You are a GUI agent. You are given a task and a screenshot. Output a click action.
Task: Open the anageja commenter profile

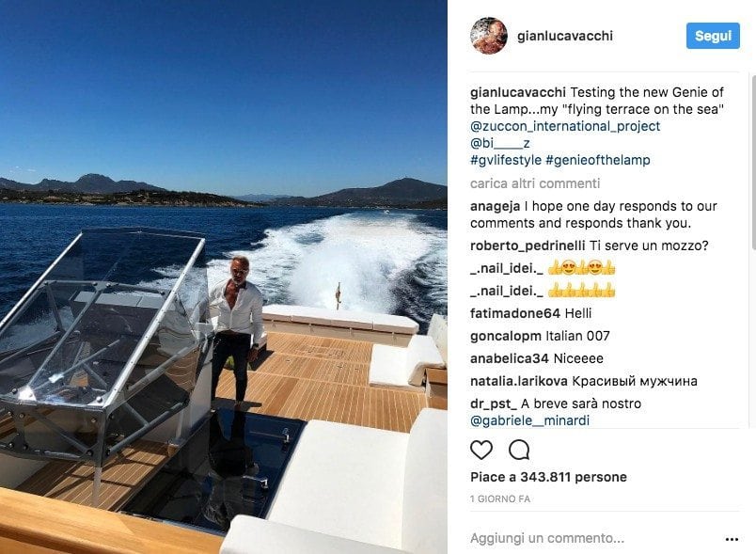pyautogui.click(x=495, y=206)
